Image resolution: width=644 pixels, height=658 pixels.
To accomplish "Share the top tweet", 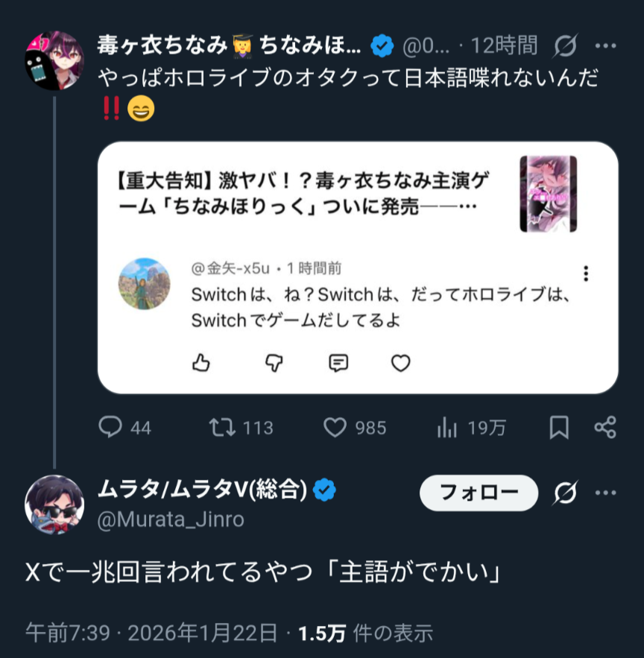I will [x=604, y=427].
